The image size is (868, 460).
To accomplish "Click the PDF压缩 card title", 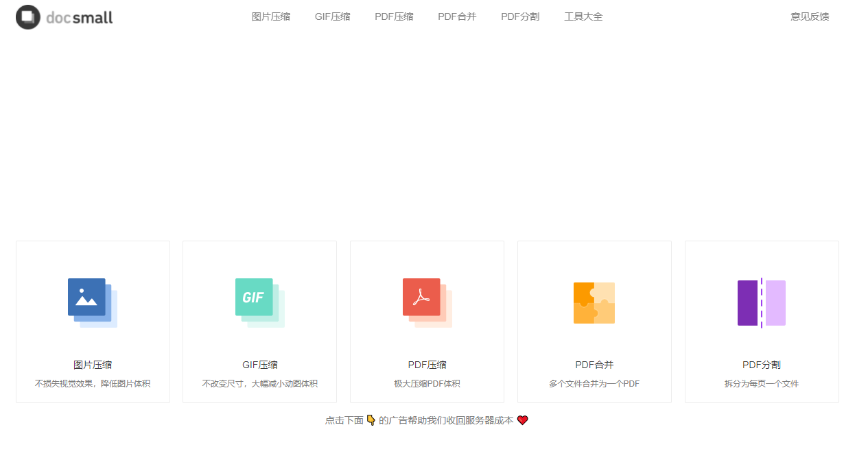I will [x=427, y=365].
